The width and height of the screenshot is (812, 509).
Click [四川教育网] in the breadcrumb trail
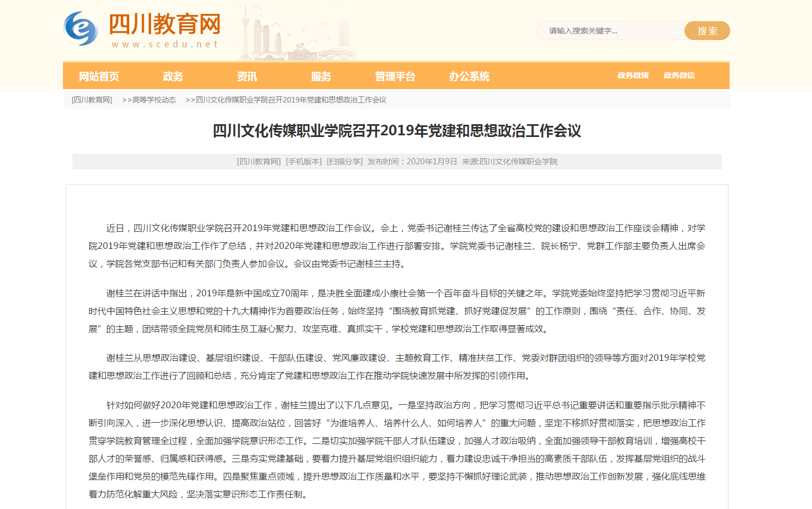point(92,100)
